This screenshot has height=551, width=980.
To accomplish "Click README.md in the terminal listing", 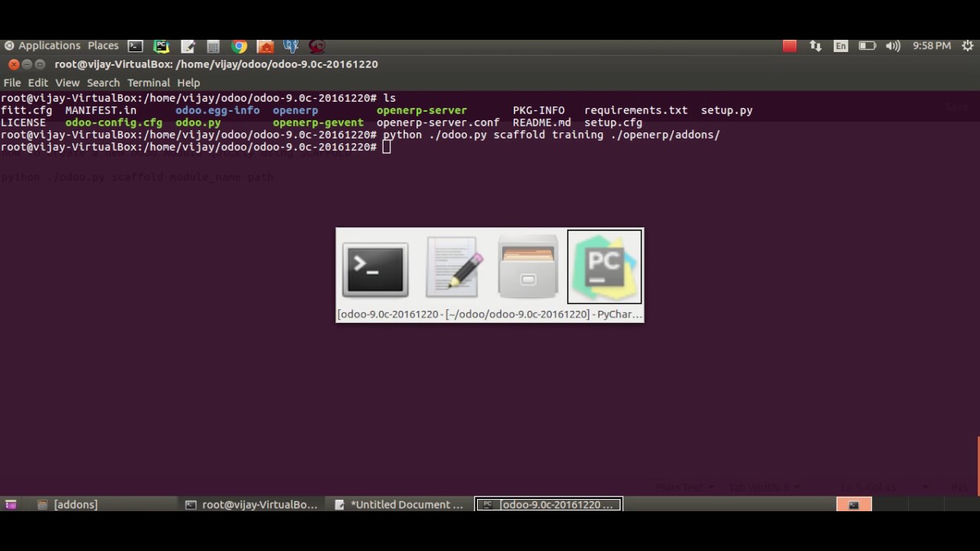I will (x=542, y=122).
